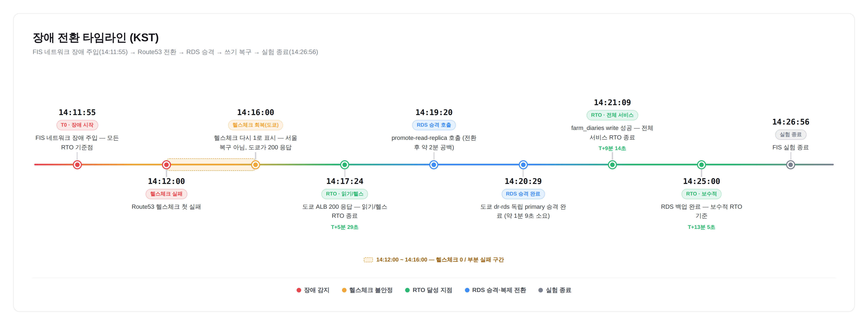The image size is (868, 325).
Task: Click the red 14:11:55 fault start marker
Action: pyautogui.click(x=77, y=165)
